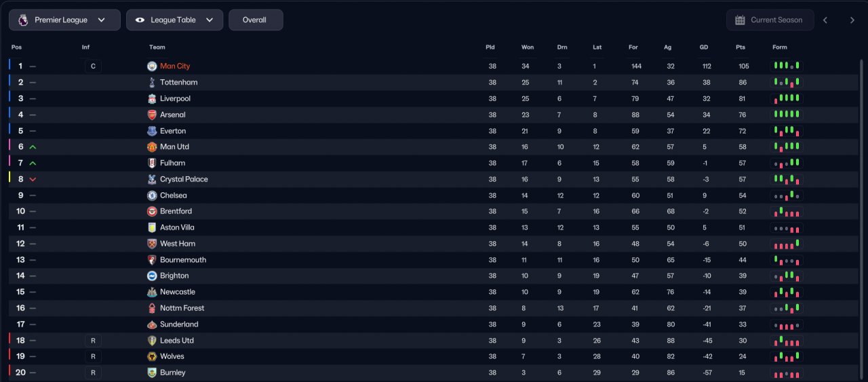Viewport: 868px width, 382px height.
Task: Open the Current Season selector
Action: 769,20
